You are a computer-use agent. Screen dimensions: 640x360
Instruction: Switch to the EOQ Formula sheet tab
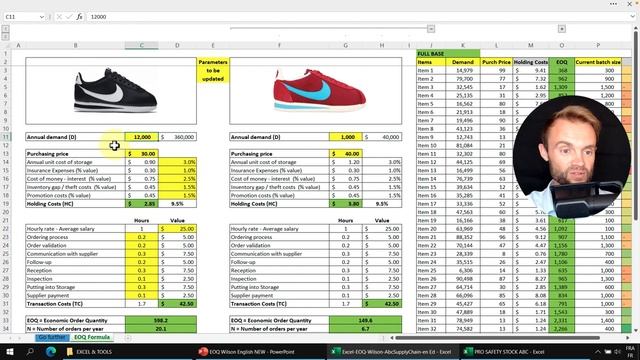pyautogui.click(x=92, y=337)
